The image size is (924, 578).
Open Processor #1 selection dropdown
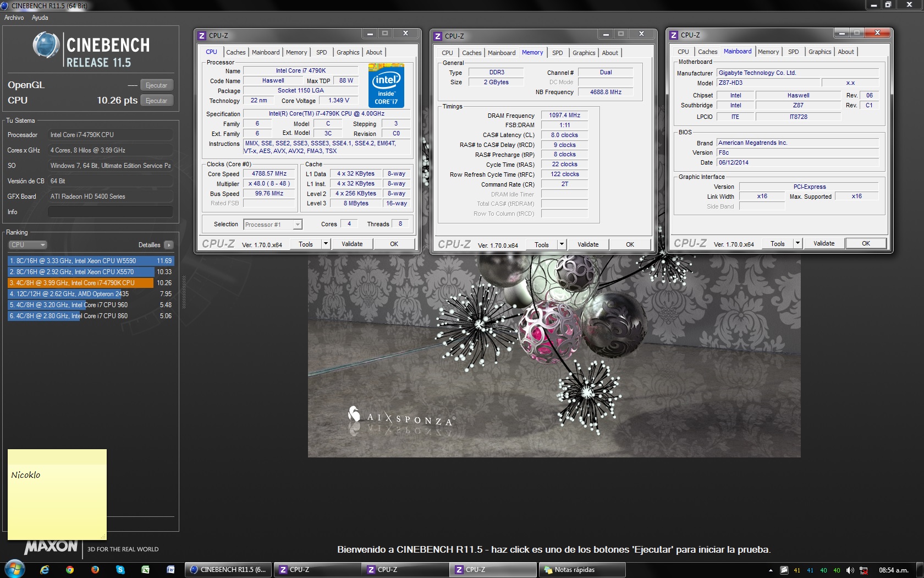[x=273, y=225]
